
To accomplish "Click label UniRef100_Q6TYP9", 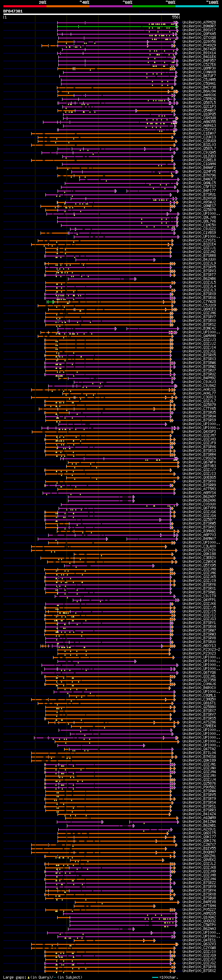I will [x=199, y=508].
